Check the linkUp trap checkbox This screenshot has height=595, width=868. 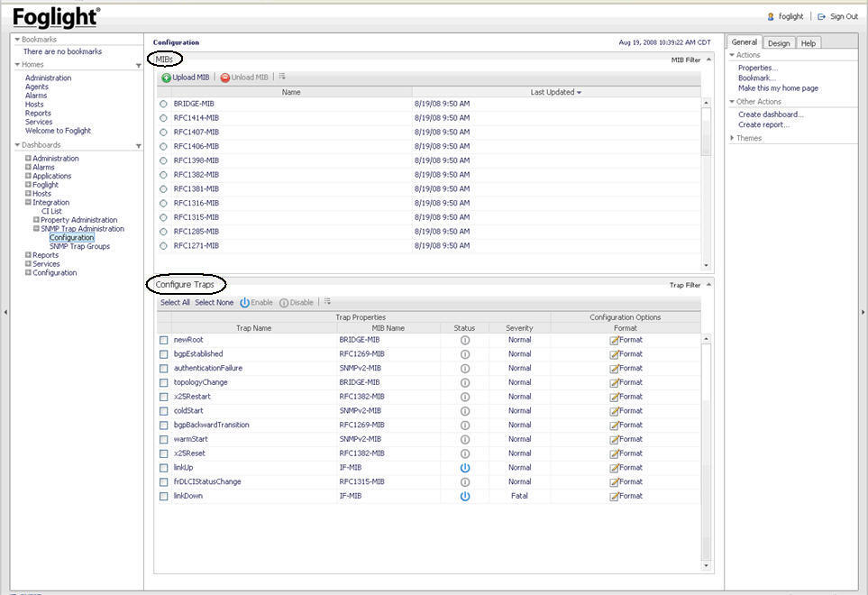163,468
